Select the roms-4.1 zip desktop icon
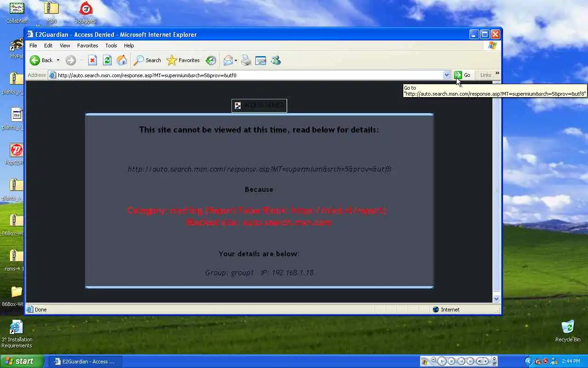This screenshot has width=588, height=368. [15, 260]
